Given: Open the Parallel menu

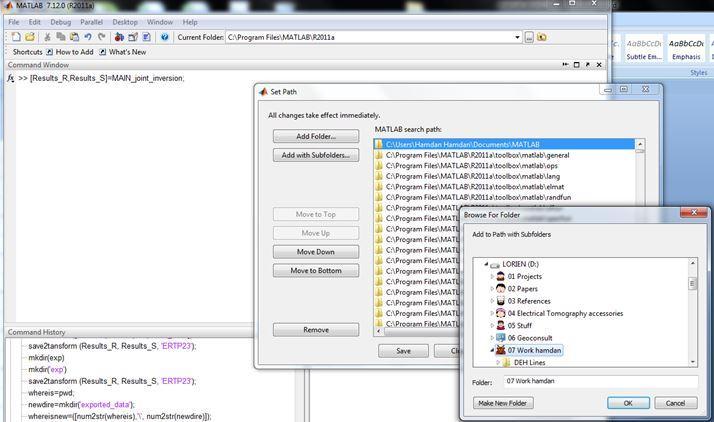Looking at the screenshot, I should pyautogui.click(x=91, y=22).
